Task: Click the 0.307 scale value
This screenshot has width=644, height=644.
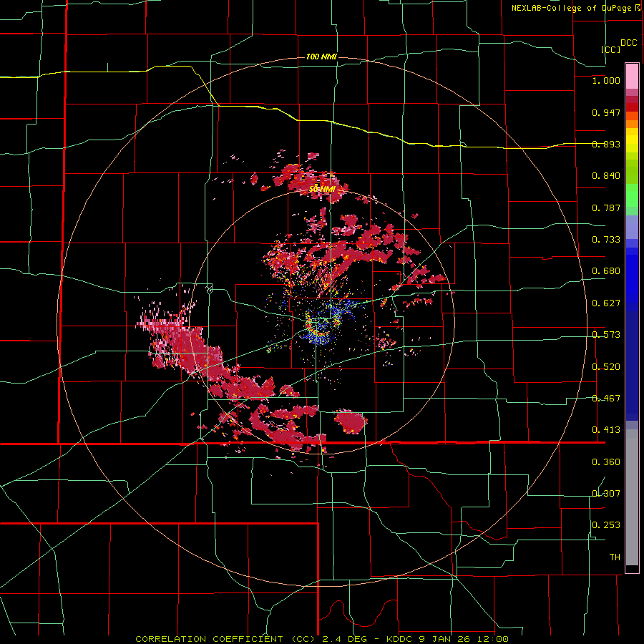Action: [x=606, y=493]
